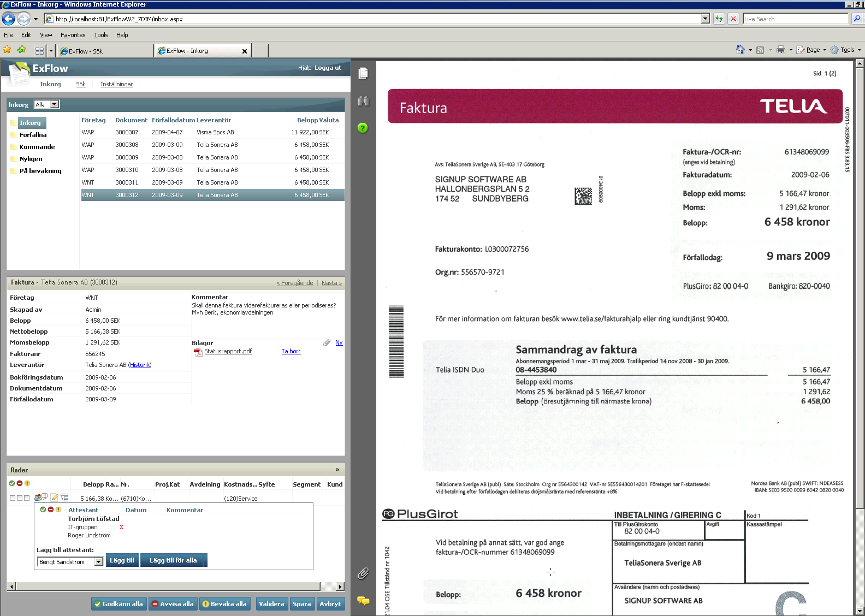
Task: Click the Add to Favorites star-plus icon
Action: coord(21,50)
